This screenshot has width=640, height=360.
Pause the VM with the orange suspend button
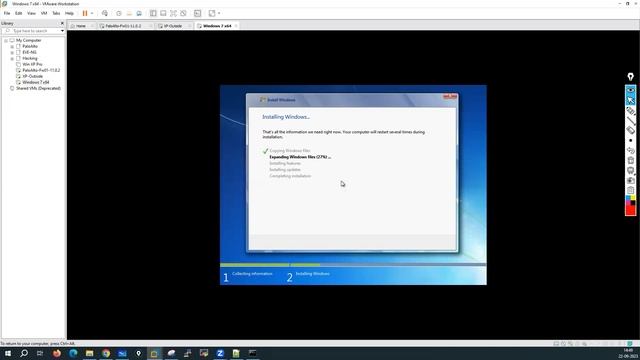pyautogui.click(x=85, y=13)
